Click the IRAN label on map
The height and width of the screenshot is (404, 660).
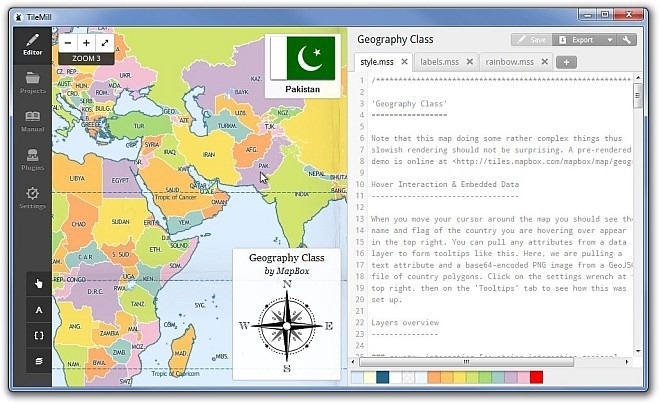tap(209, 155)
